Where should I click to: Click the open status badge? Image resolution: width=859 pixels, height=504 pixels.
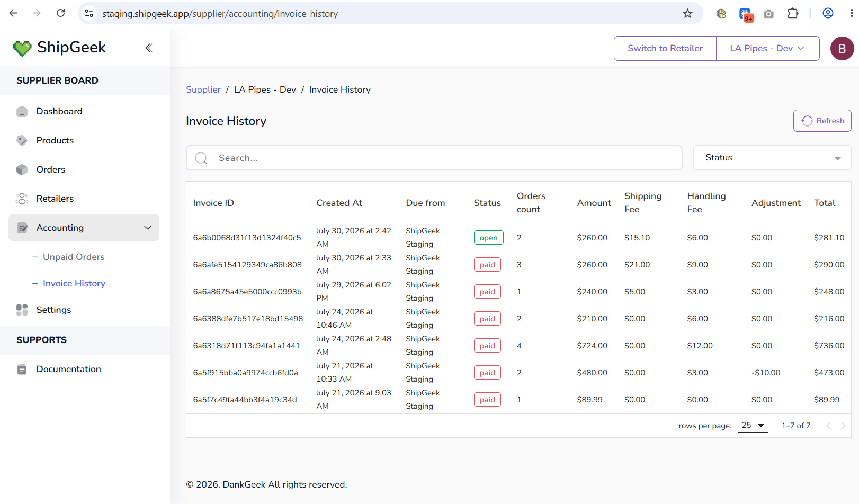(x=488, y=238)
